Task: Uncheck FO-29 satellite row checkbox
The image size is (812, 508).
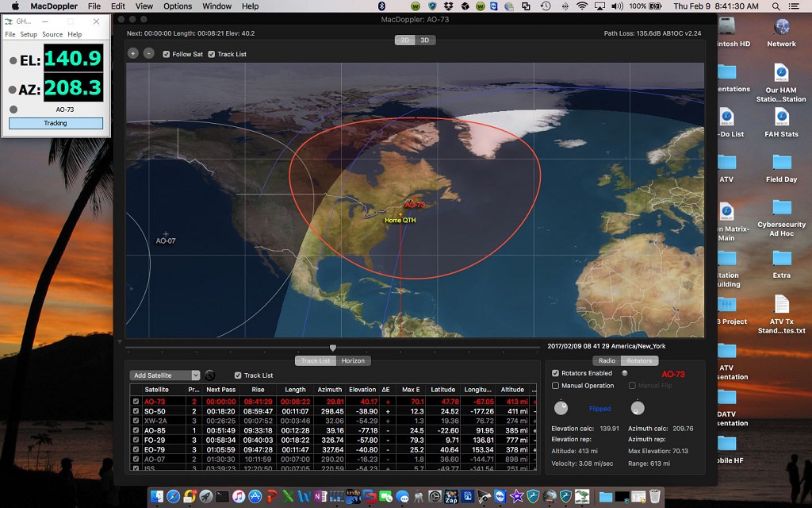Action: [136, 440]
